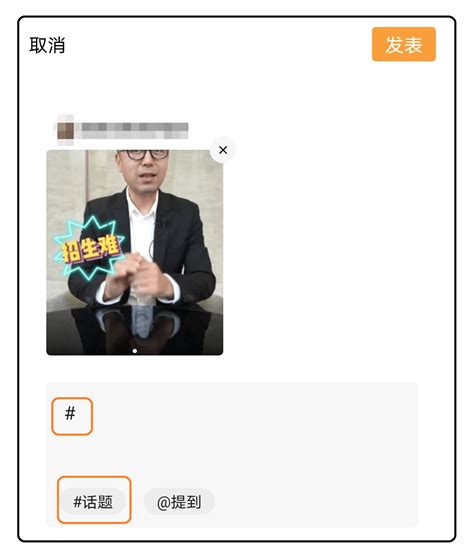Insert a topic with the #话题 chip
474x560 pixels.
click(x=93, y=502)
